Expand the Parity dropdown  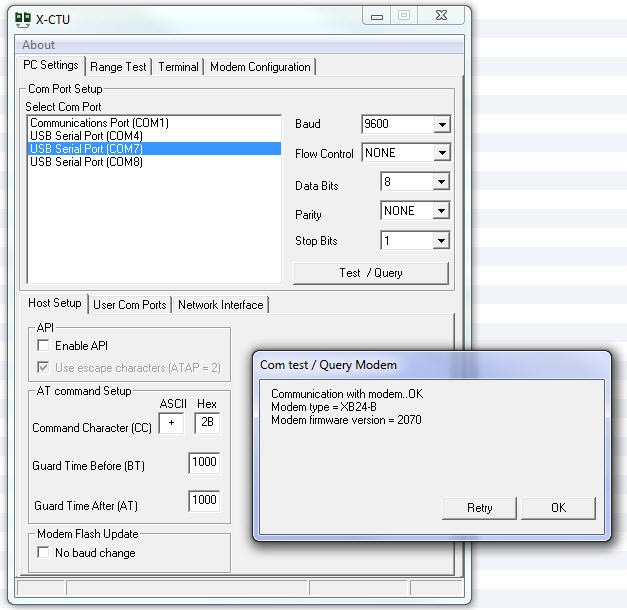[441, 211]
